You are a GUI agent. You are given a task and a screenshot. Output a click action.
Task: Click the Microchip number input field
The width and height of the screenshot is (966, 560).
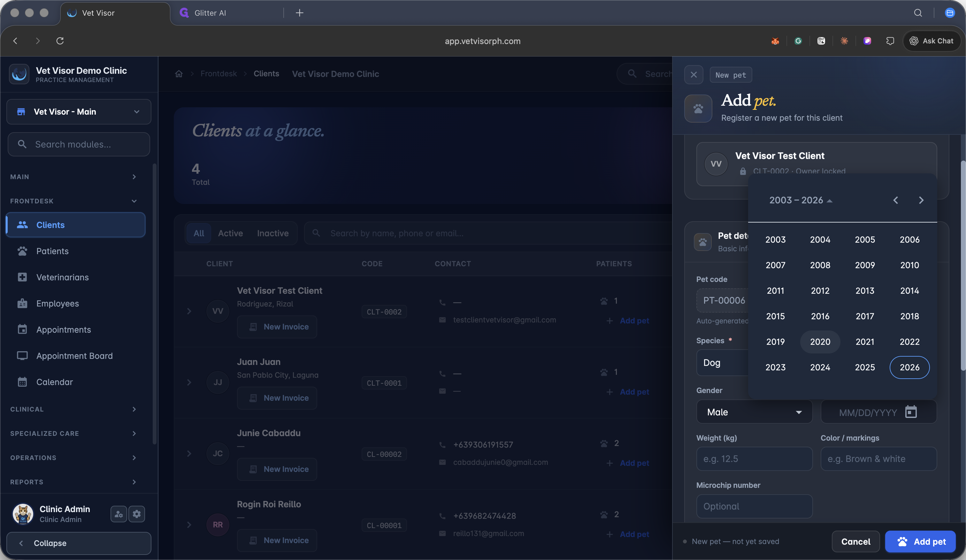pos(754,506)
